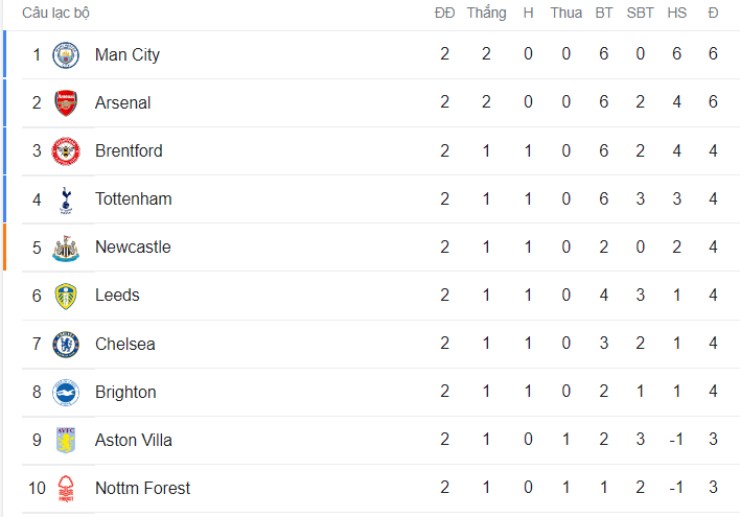
Task: Click the Arsenal club crest
Action: point(66,103)
